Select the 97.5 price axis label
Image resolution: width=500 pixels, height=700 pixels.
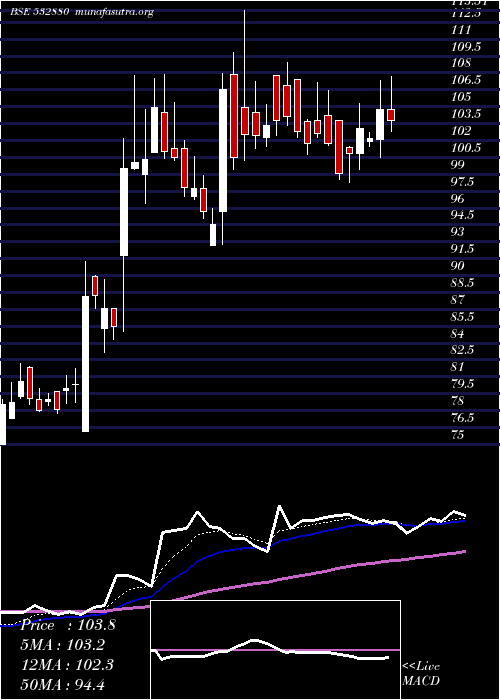tap(462, 182)
